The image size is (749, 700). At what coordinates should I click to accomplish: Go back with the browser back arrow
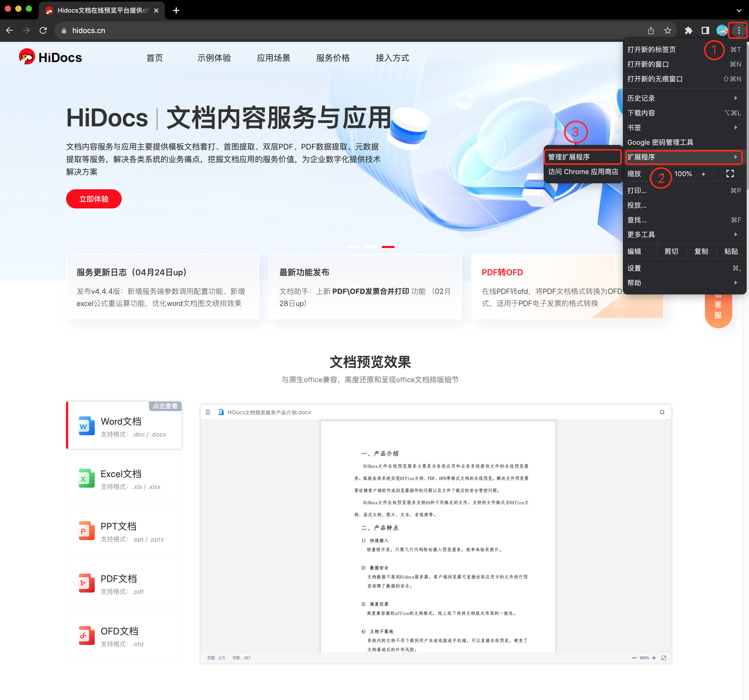coord(10,30)
